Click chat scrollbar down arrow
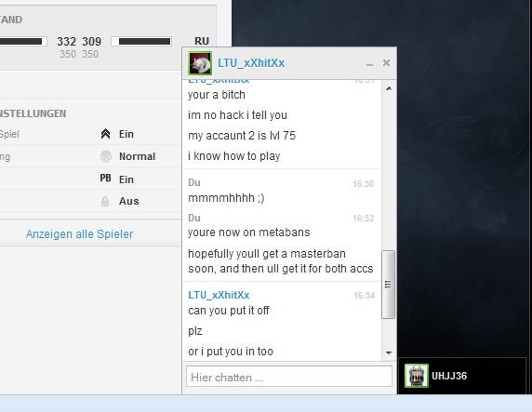Viewport: 532px width, 412px height. 389,353
